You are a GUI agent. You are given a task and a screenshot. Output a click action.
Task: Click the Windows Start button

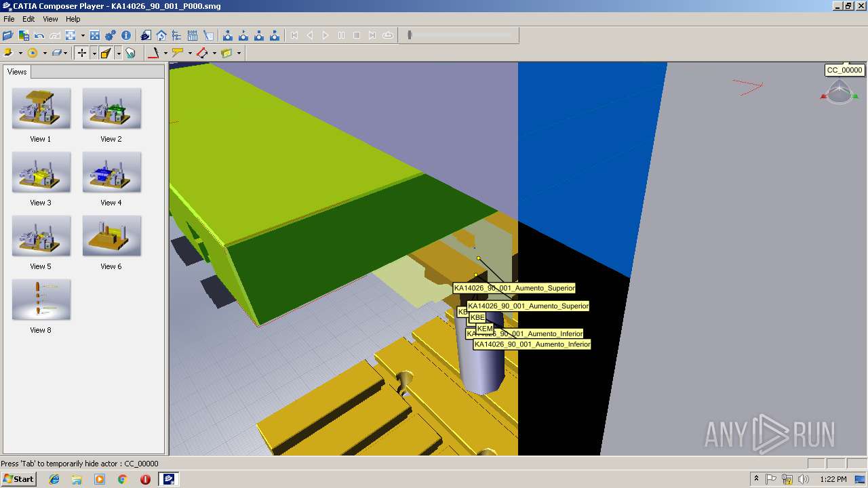tap(18, 479)
